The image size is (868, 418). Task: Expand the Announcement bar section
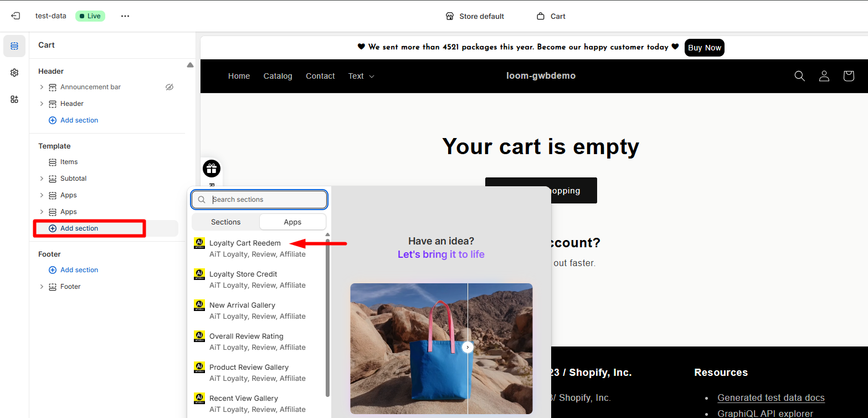(42, 87)
